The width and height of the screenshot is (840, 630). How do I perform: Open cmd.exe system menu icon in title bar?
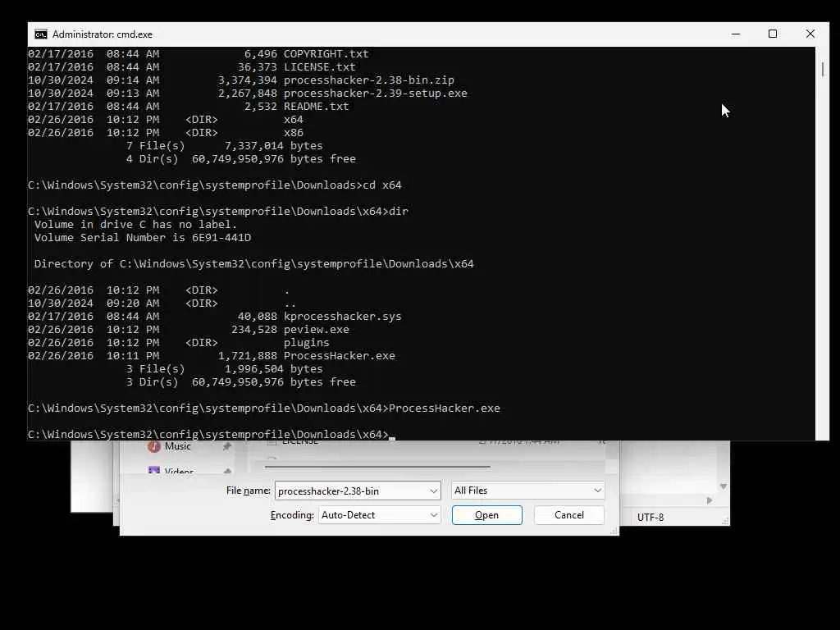(x=41, y=34)
